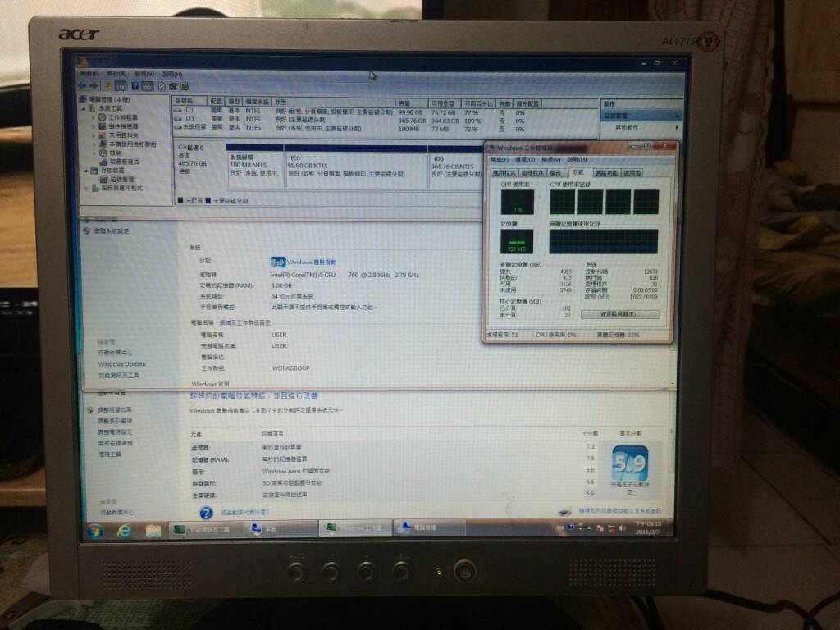Screen dimensions: 840x630
Task: Collapse the 存放裝置 tree branch
Action: point(85,171)
